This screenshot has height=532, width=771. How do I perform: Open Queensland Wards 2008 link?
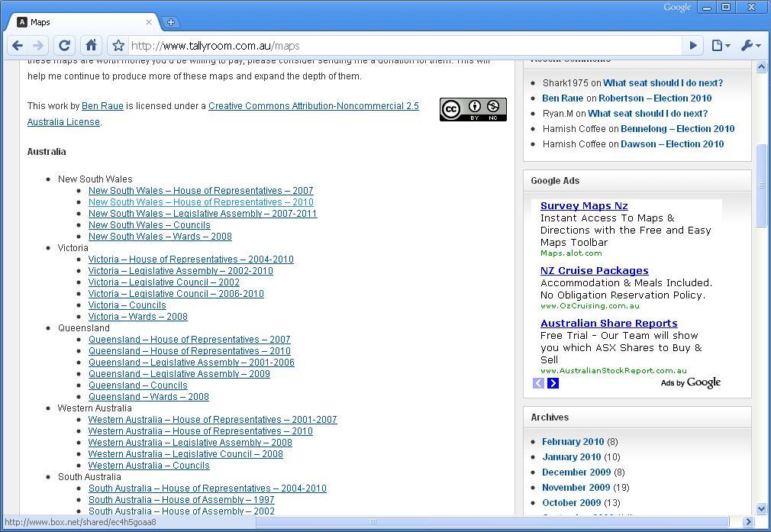pyautogui.click(x=149, y=397)
